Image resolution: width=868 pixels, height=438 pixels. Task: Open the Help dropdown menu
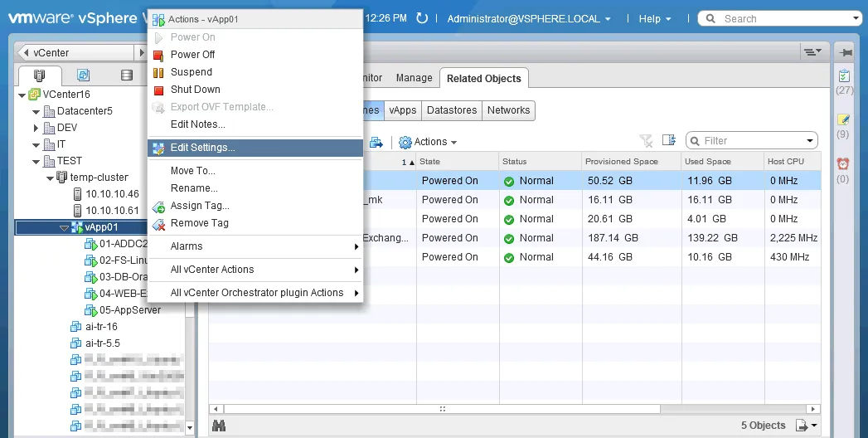click(654, 18)
